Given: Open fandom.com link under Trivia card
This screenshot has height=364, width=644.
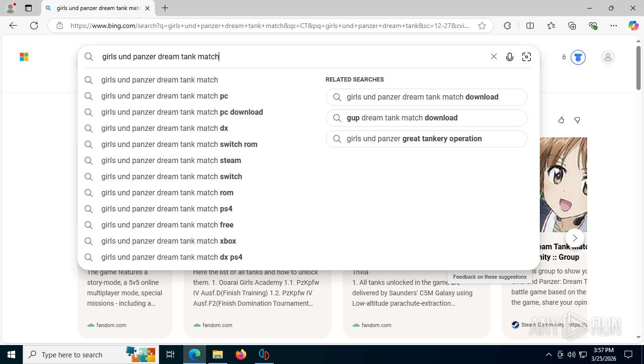Looking at the screenshot, I should (372, 325).
